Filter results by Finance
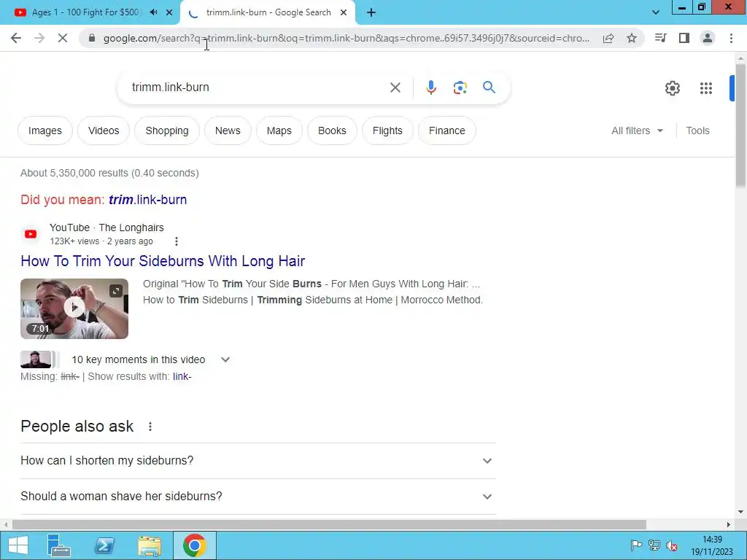The image size is (747, 560). coord(447,131)
